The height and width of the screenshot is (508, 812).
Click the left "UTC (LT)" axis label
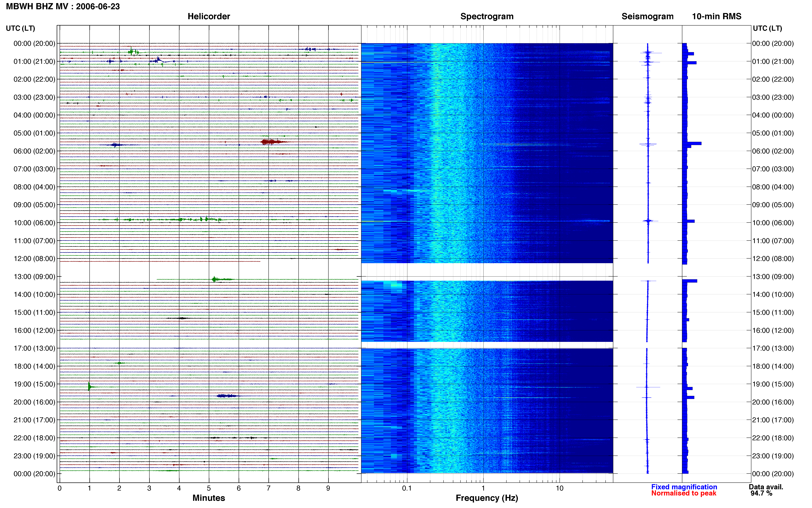pos(21,28)
